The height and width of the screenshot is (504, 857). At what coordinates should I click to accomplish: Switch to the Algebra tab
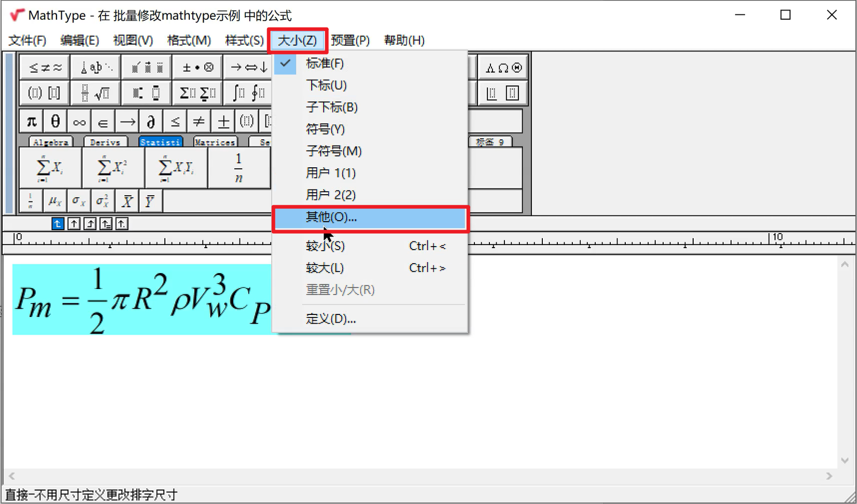[x=51, y=142]
